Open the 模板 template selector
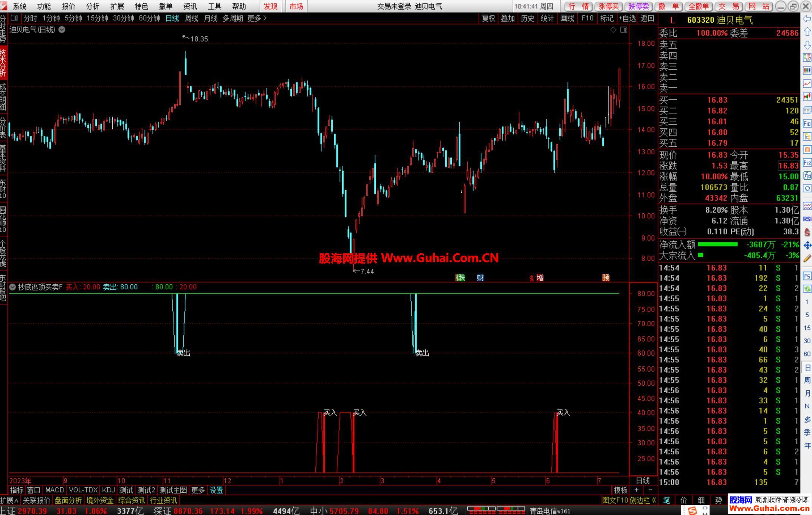812x515 pixels. (x=621, y=490)
